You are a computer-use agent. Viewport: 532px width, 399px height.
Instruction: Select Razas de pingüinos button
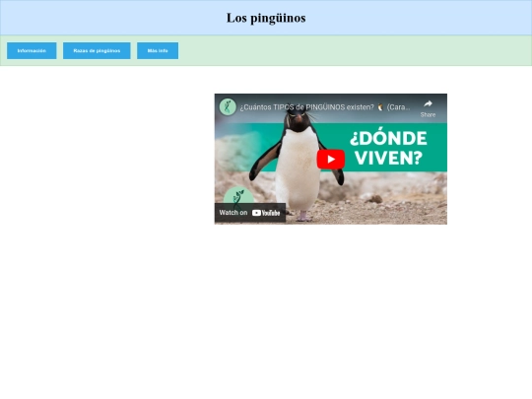pyautogui.click(x=97, y=50)
